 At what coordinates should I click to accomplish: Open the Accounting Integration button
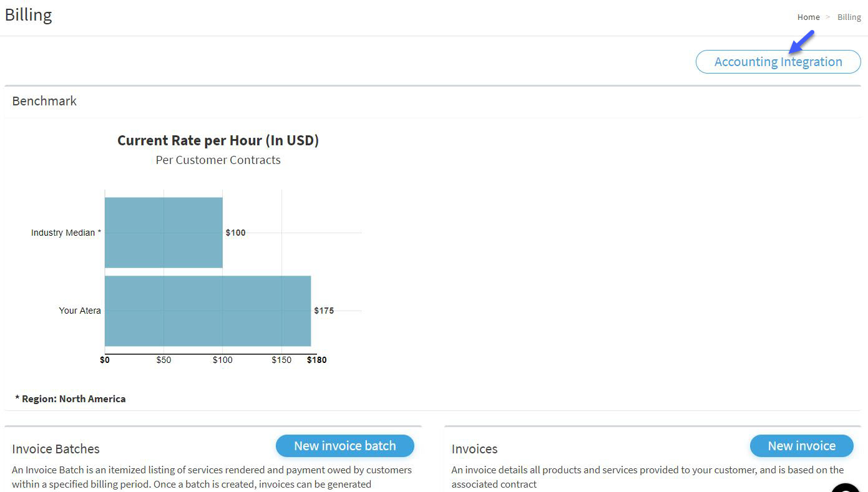(x=778, y=62)
